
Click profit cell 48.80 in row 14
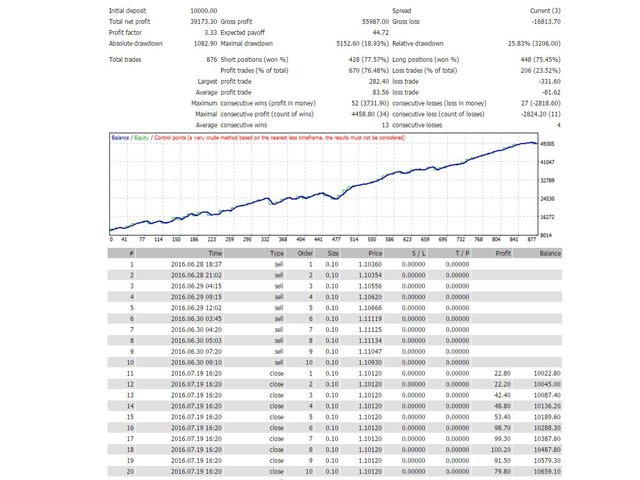coord(502,406)
